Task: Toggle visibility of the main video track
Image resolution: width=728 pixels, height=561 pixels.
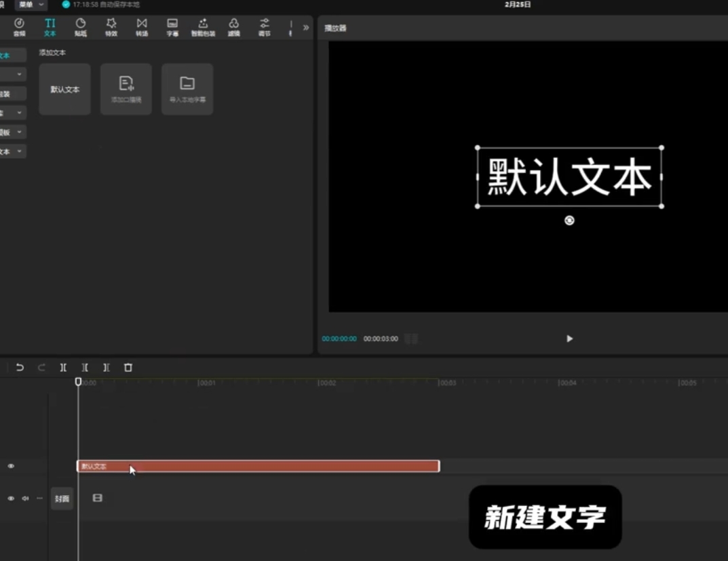Action: tap(11, 499)
